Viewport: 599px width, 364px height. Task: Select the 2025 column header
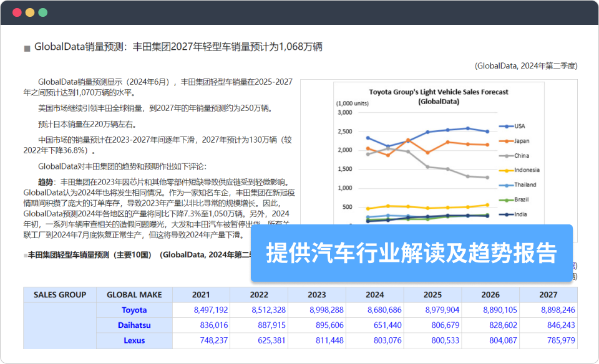click(432, 295)
